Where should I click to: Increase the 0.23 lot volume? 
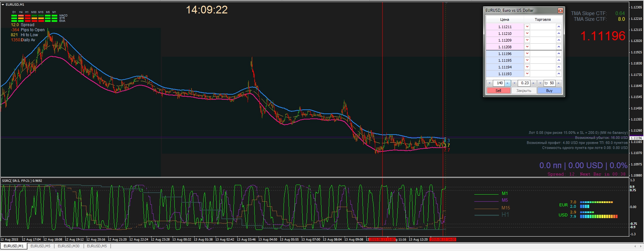coord(533,83)
